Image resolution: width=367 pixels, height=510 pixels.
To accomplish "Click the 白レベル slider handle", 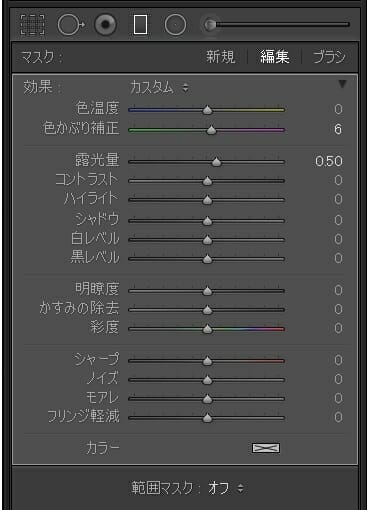I will [207, 239].
